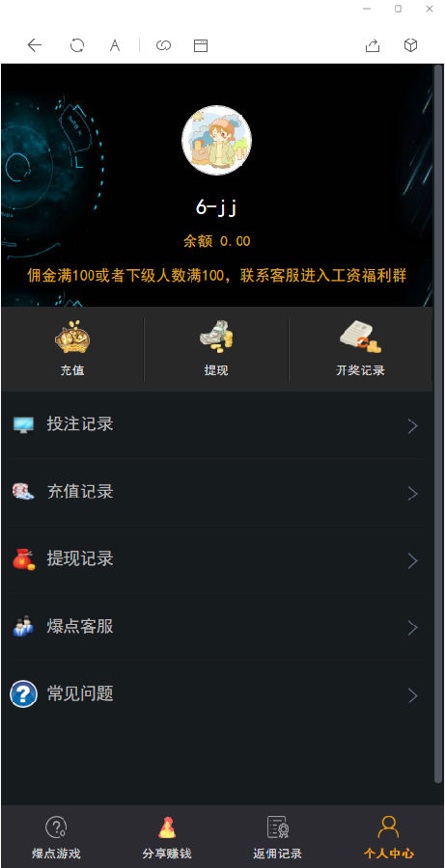The width and height of the screenshot is (445, 868).
Task: Switch to the 分享赚钱 tab
Action: click(167, 836)
